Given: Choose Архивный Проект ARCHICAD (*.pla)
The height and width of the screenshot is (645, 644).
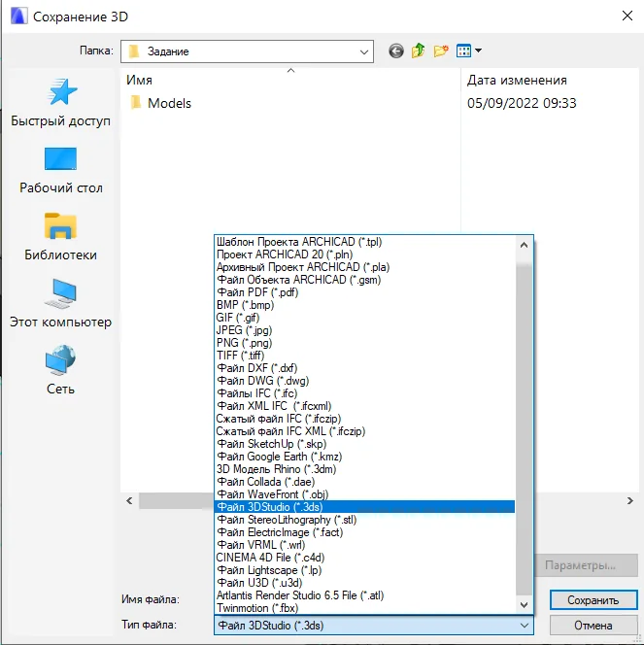Looking at the screenshot, I should (364, 267).
